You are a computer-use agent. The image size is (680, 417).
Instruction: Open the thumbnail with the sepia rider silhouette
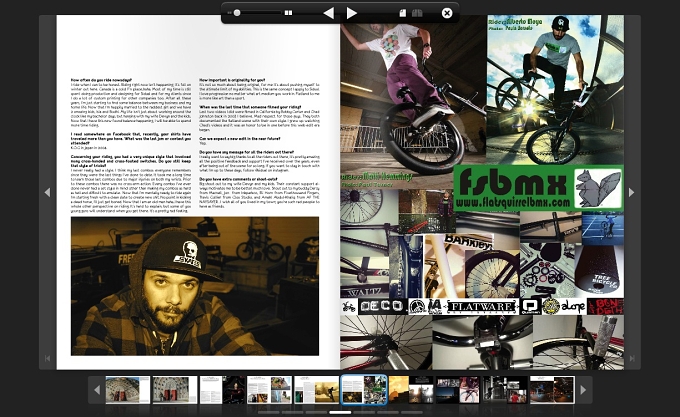pos(317,390)
